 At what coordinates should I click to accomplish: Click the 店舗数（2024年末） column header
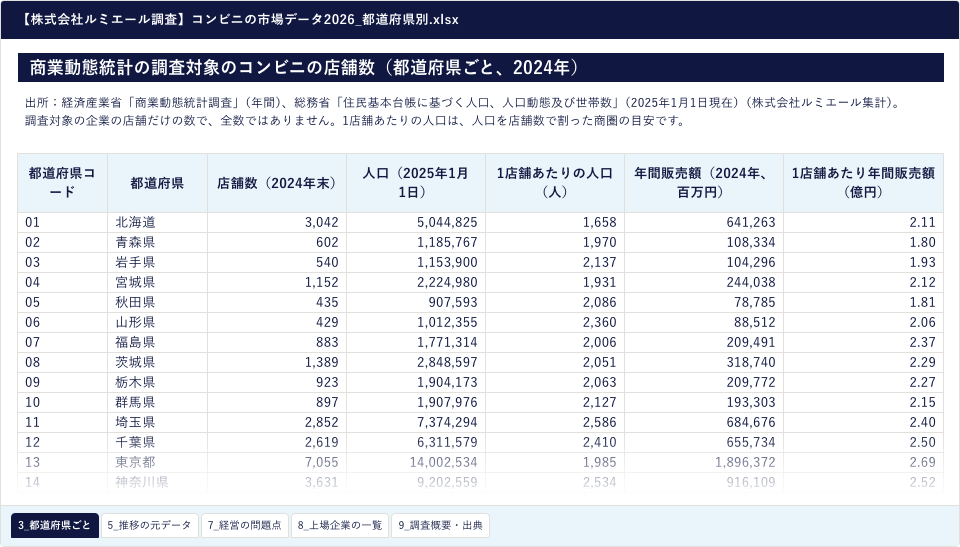point(277,183)
